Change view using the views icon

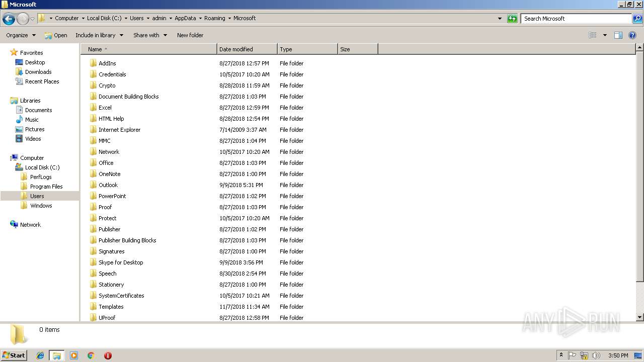593,35
